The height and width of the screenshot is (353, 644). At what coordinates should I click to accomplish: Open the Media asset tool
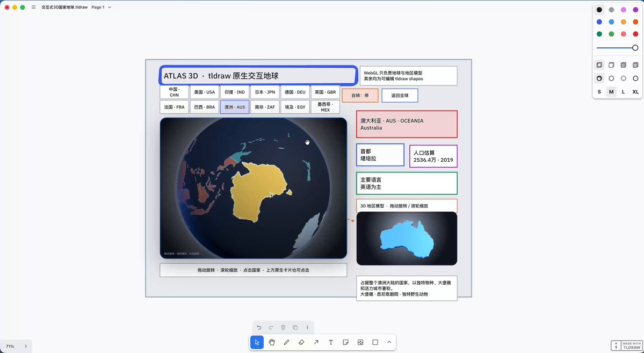360,342
